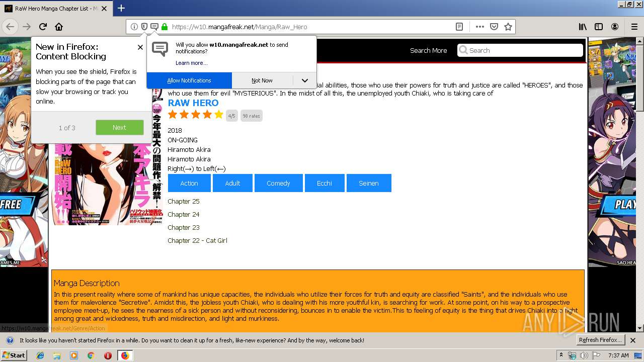
Task: Click the Refresh Firefox button
Action: [x=601, y=340]
